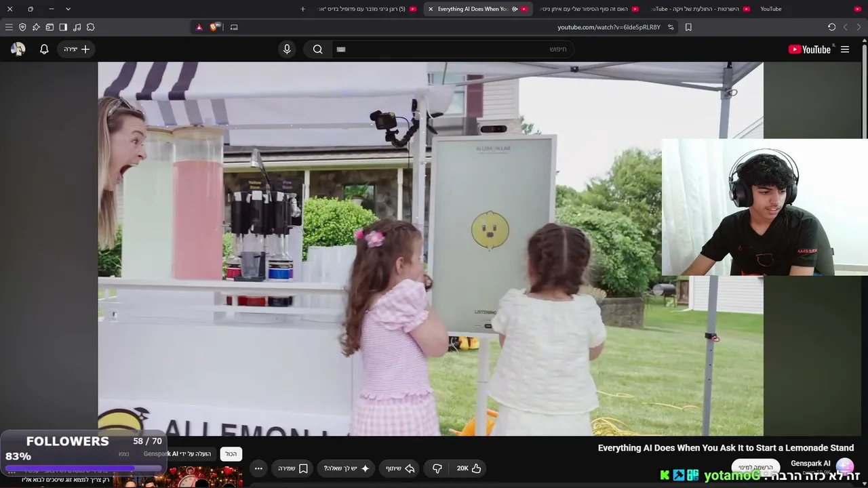The image size is (868, 488).
Task: Open the tab search dropdown chevron
Action: (x=68, y=9)
